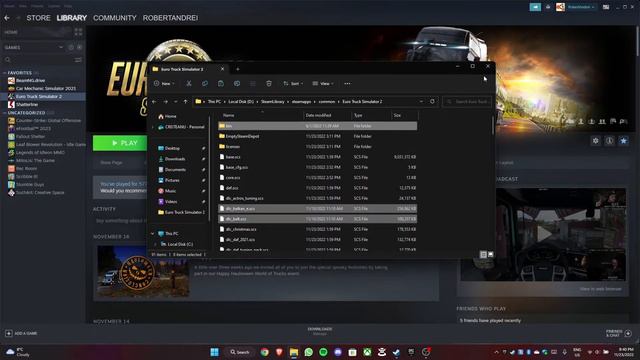Open the New dropdown in Explorer
The width and height of the screenshot is (640, 360).
point(164,84)
